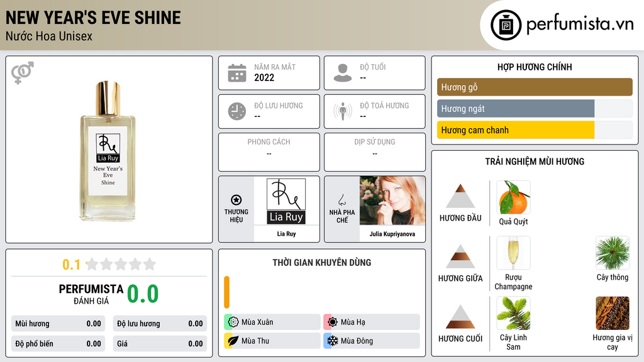Click the five-star rating row

[x=121, y=264]
